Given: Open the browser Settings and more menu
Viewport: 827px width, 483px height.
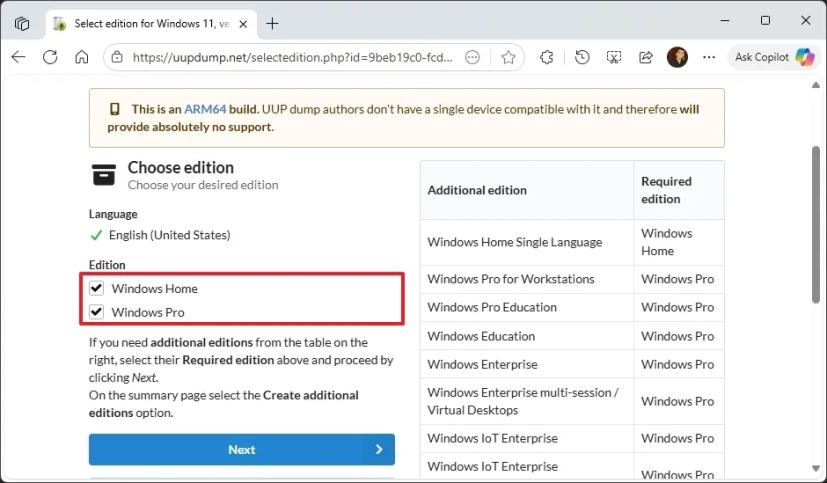Looking at the screenshot, I should click(709, 57).
